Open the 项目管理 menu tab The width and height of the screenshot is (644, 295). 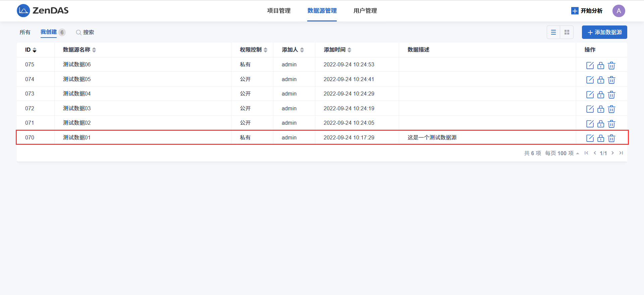point(279,11)
